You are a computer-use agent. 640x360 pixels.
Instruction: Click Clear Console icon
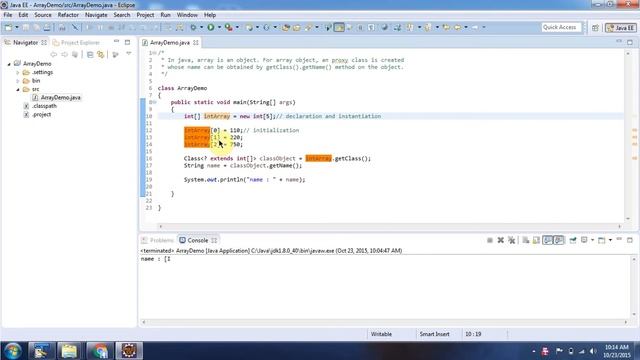(x=526, y=240)
